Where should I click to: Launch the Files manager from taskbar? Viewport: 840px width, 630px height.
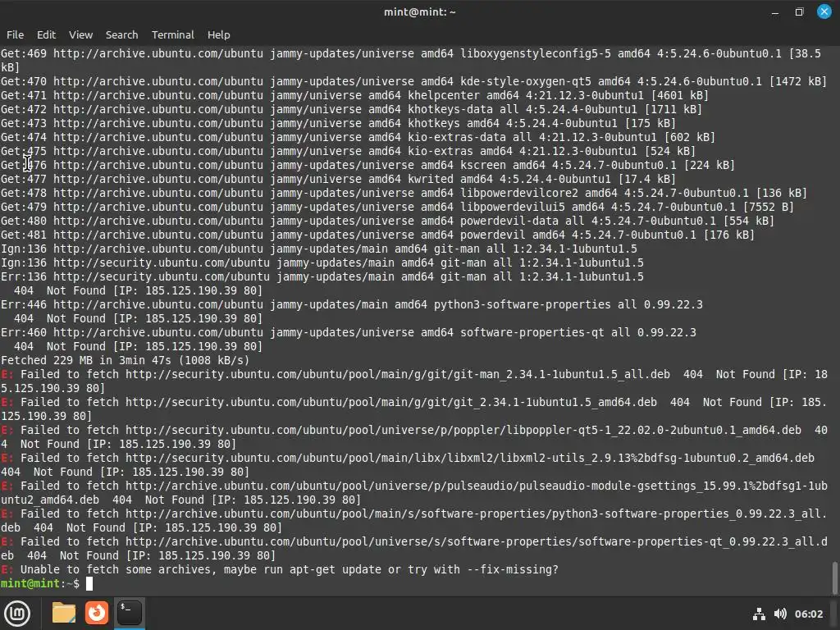point(64,613)
